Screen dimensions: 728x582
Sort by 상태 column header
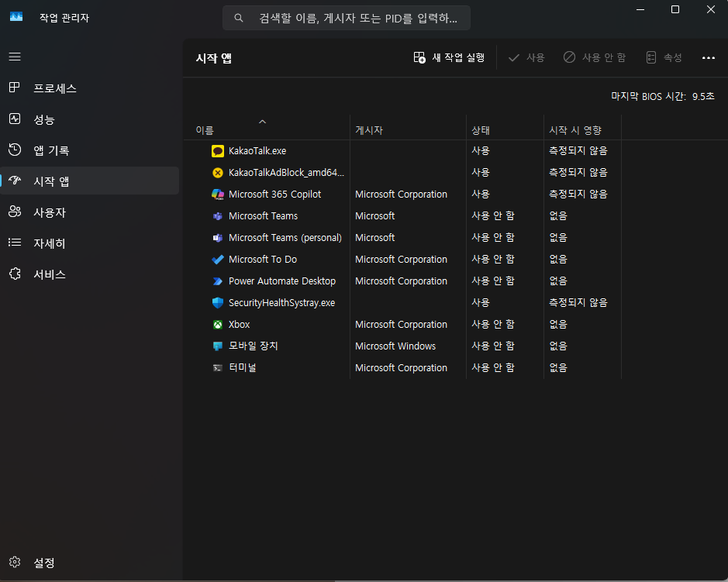[x=481, y=130]
